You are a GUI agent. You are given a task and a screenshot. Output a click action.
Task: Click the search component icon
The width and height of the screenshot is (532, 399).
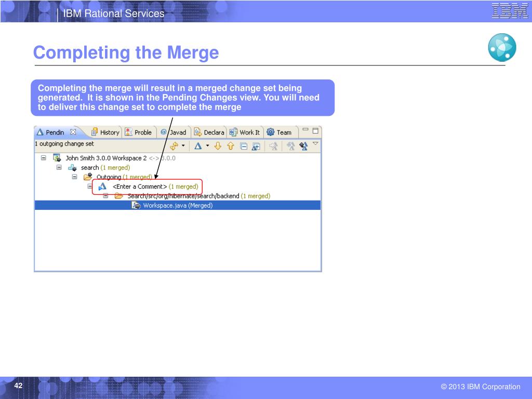pyautogui.click(x=72, y=168)
